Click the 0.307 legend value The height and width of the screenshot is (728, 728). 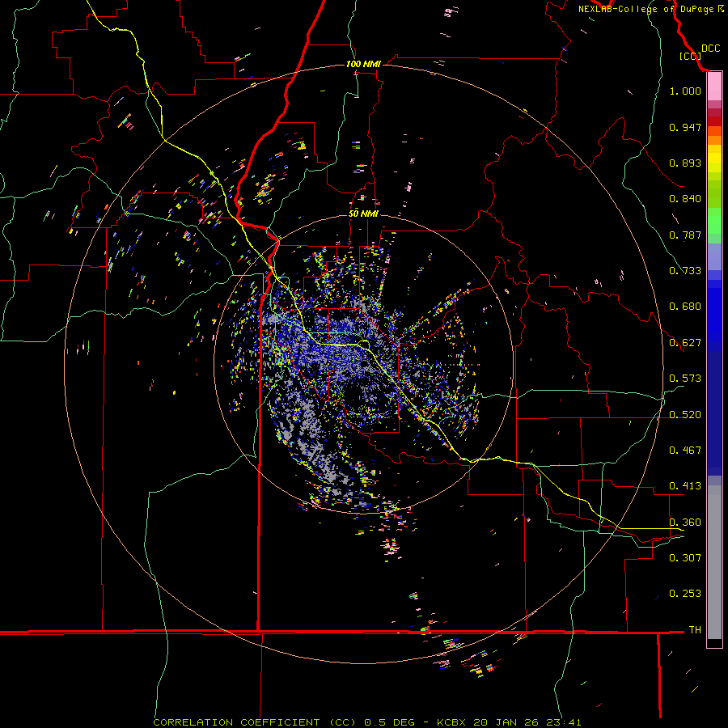685,557
